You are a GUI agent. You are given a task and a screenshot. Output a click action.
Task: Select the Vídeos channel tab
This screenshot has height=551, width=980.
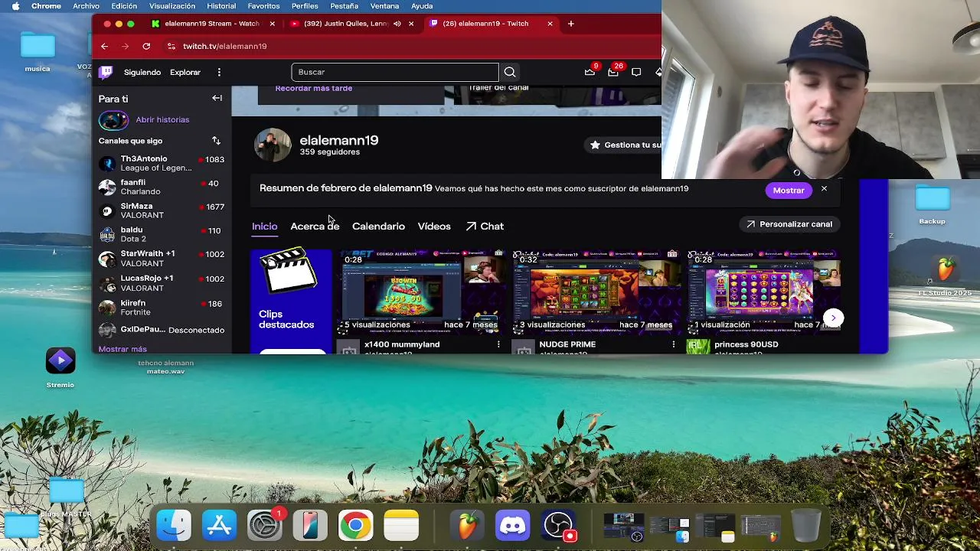[434, 227]
